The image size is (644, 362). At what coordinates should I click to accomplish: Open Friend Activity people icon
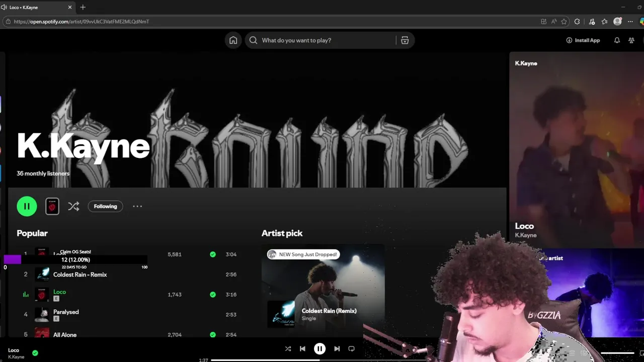click(x=631, y=40)
